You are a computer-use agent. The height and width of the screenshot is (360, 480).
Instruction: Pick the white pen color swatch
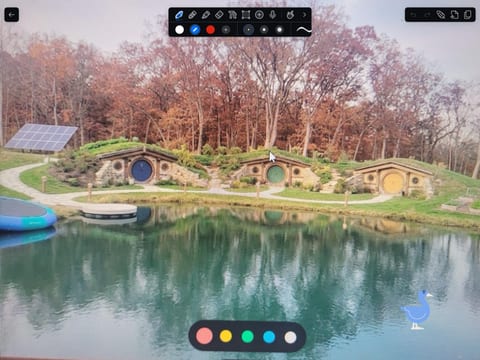pos(179,30)
